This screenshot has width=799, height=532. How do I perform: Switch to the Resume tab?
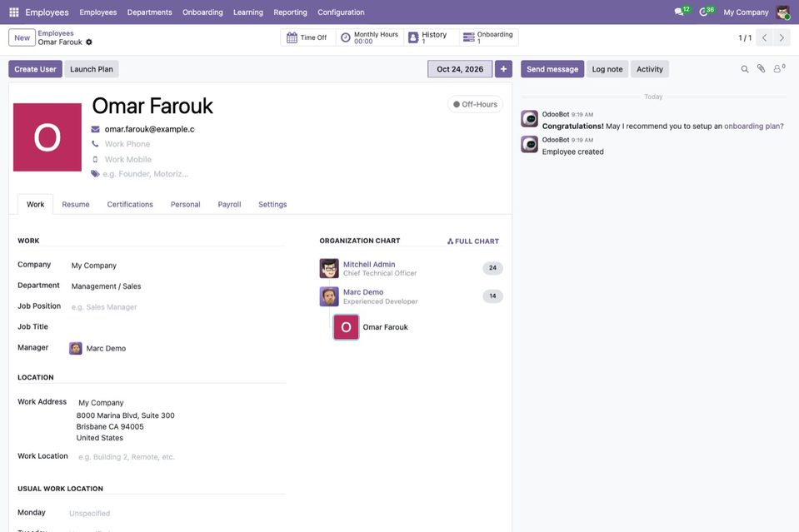point(76,204)
